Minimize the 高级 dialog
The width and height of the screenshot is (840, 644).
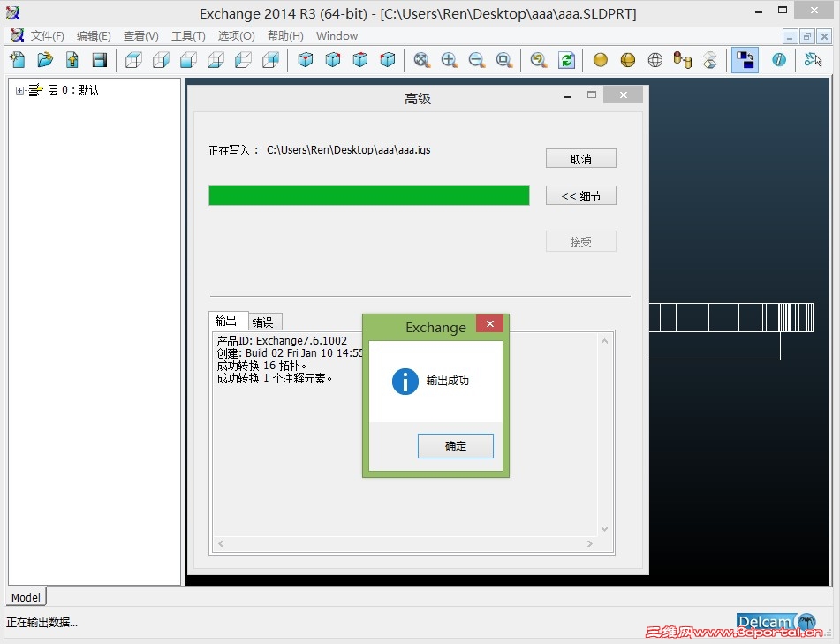coord(568,95)
